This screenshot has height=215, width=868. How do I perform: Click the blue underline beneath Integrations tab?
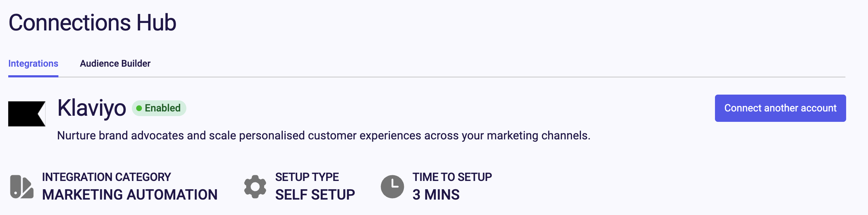pyautogui.click(x=33, y=76)
